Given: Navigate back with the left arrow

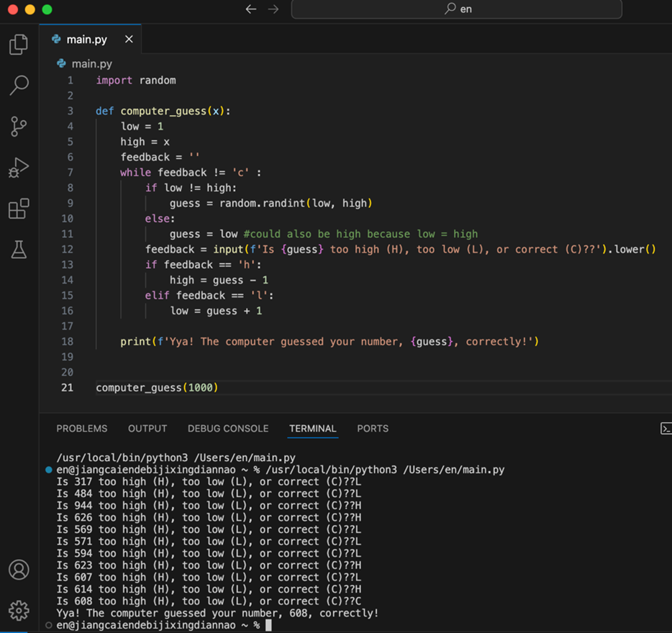Looking at the screenshot, I should (250, 9).
